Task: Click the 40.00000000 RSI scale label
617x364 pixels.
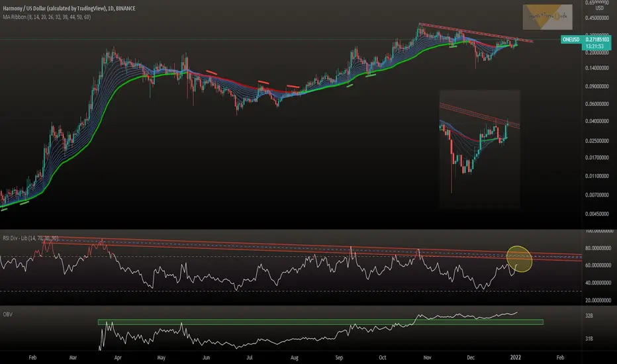Action: click(x=598, y=283)
